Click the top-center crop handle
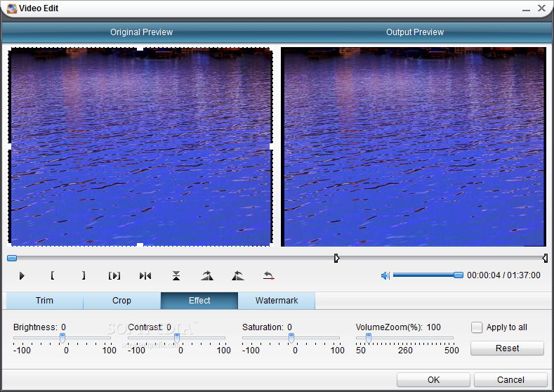 click(140, 48)
